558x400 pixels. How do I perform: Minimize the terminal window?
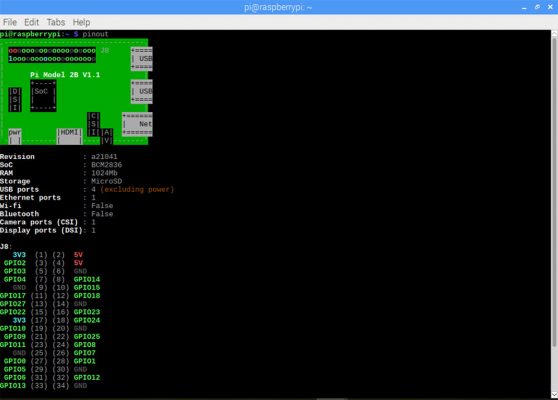524,7
